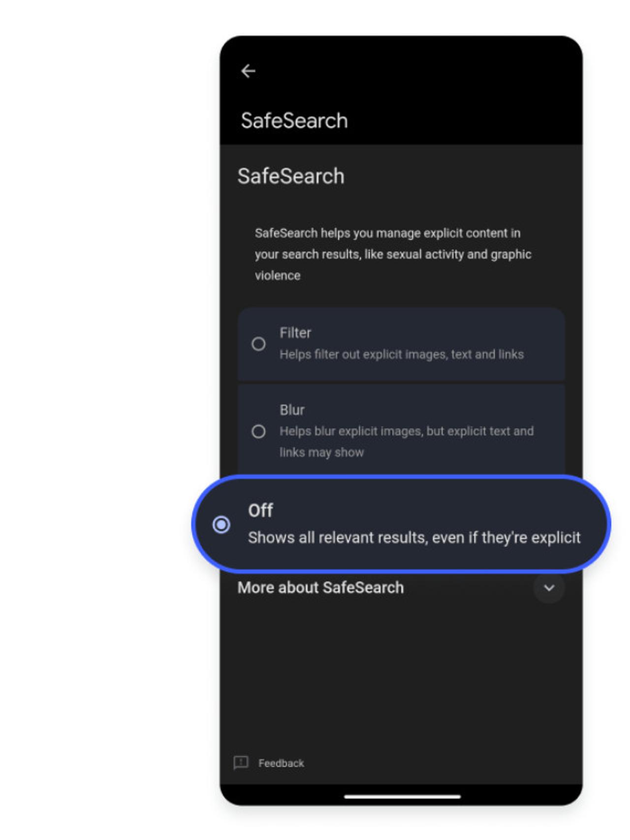
Task: Tap the SafeSearch section label
Action: [x=291, y=176]
